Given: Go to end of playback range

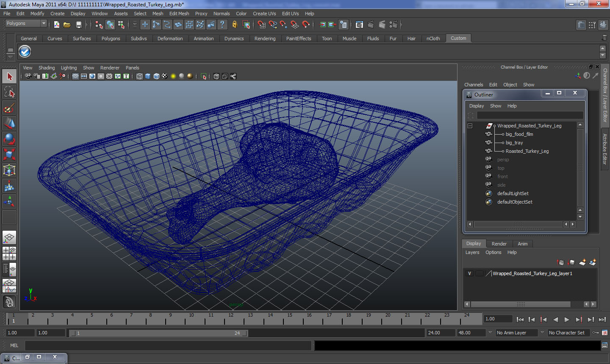Looking at the screenshot, I should point(602,320).
